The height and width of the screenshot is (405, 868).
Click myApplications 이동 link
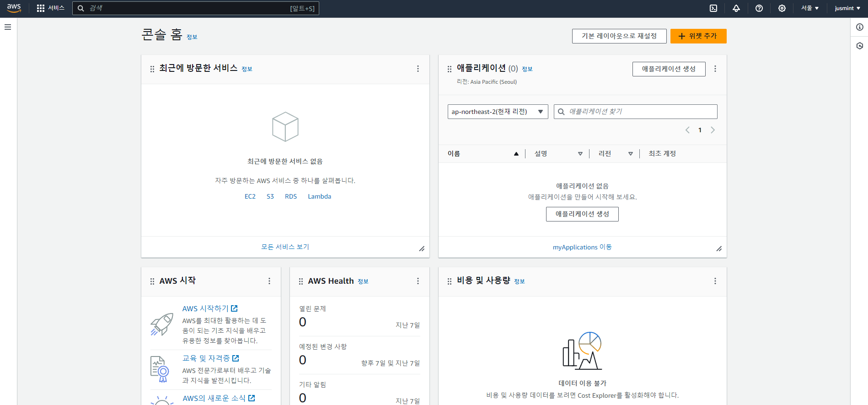[582, 247]
